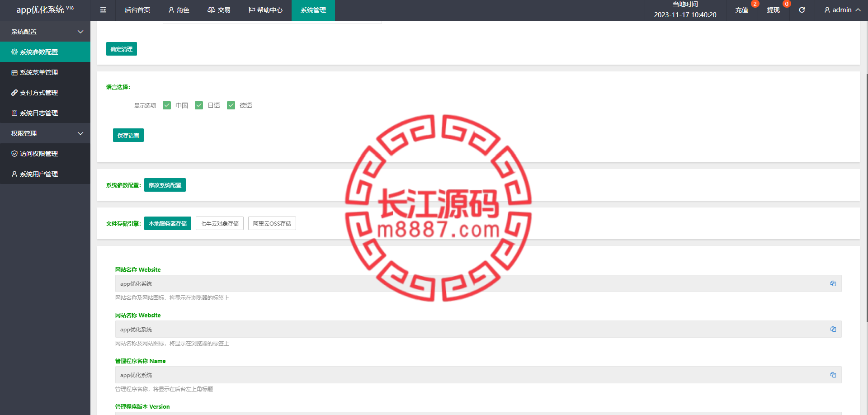
Task: Click the refresh icon in top bar
Action: [x=802, y=10]
